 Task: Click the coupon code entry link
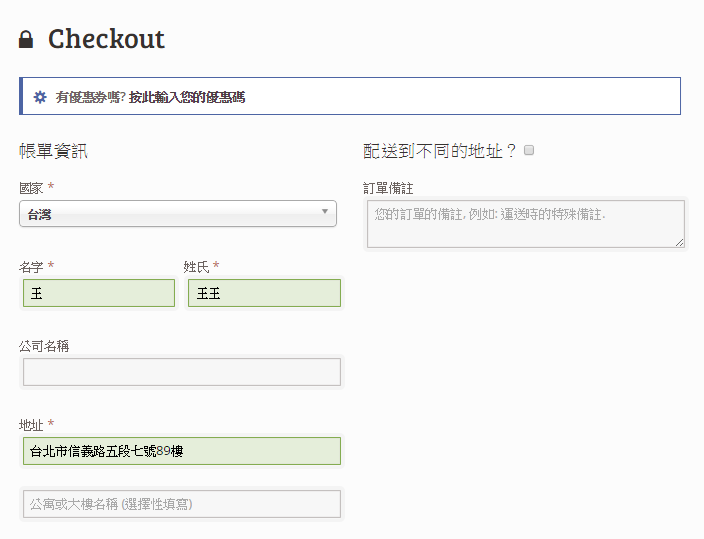[187, 97]
